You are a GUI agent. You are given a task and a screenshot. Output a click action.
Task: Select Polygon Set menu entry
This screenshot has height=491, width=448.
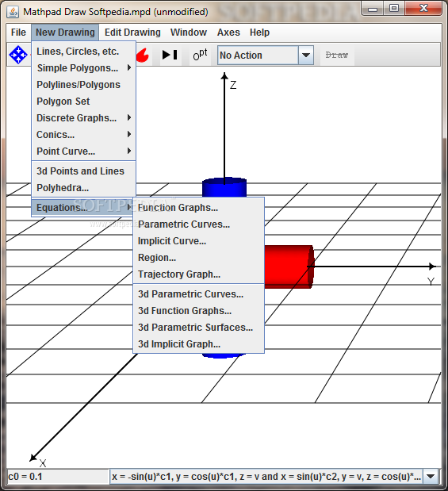[83, 102]
